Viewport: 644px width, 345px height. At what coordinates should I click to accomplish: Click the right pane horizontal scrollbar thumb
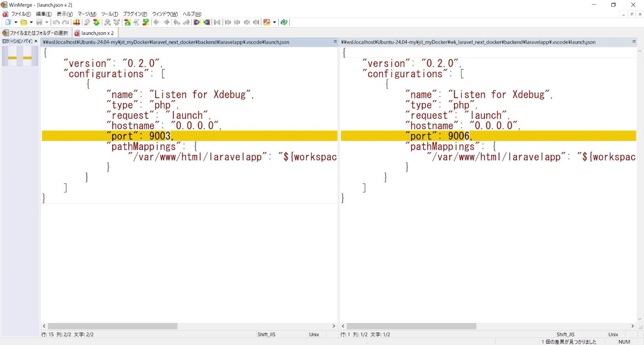pyautogui.click(x=411, y=326)
